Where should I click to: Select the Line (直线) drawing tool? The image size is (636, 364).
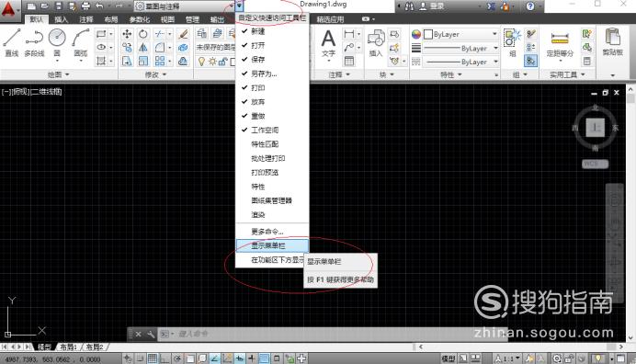[11, 42]
